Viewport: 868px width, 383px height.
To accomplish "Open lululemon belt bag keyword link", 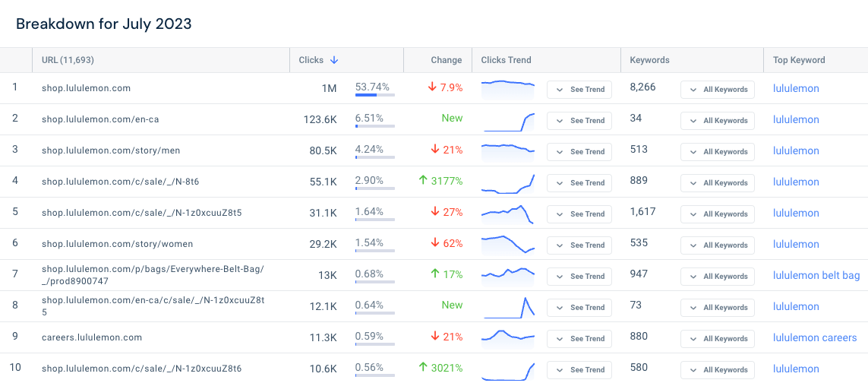I will (x=816, y=276).
